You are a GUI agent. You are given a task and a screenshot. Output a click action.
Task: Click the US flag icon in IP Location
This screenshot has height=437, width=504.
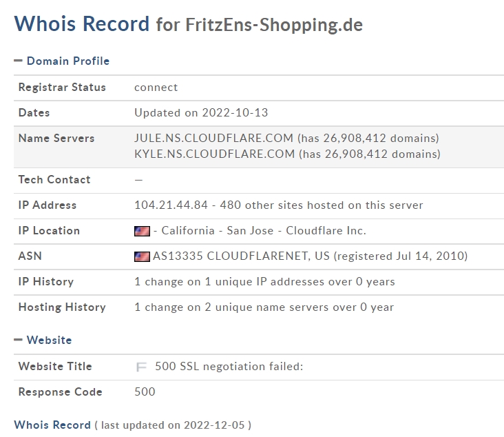click(x=142, y=231)
